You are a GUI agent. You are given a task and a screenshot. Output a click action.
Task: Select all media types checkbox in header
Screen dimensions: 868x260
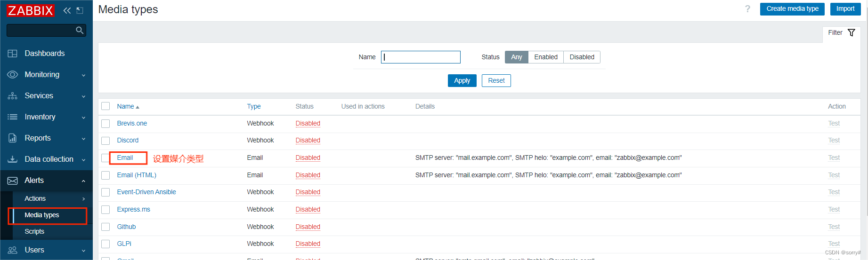pyautogui.click(x=105, y=106)
